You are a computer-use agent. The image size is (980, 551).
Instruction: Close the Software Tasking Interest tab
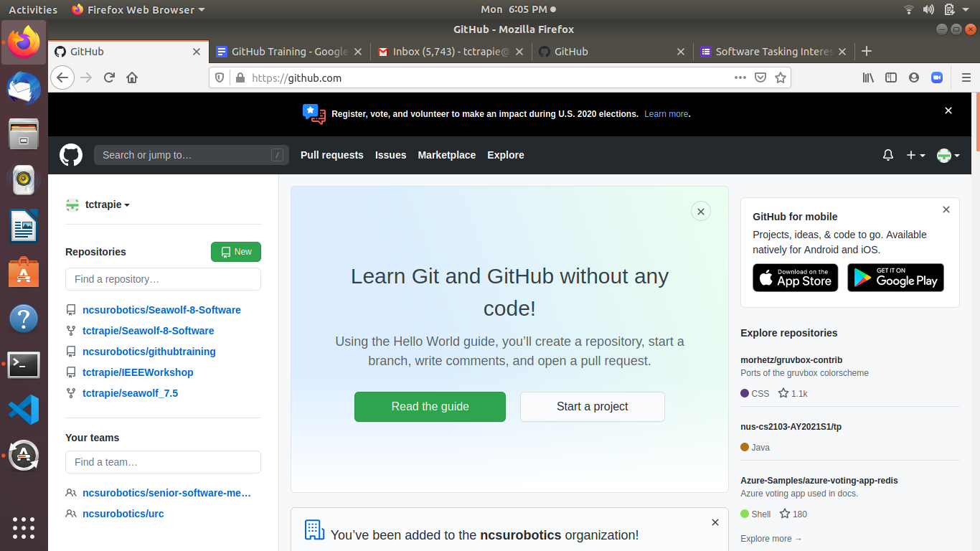(x=842, y=52)
